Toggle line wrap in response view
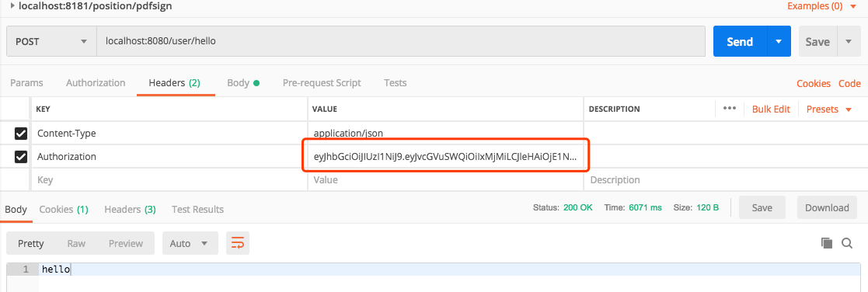Viewport: 868px width, 292px height. (x=238, y=243)
